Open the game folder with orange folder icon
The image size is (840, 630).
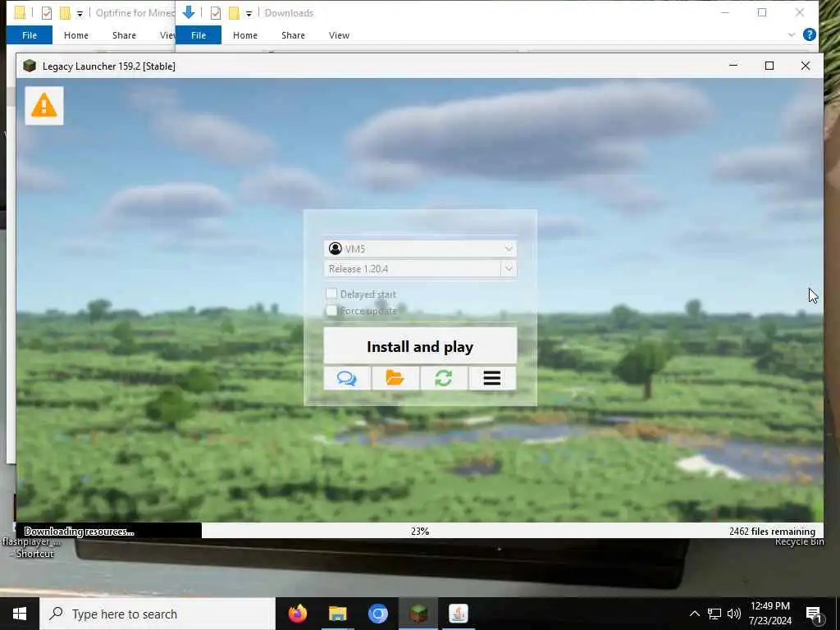coord(395,378)
